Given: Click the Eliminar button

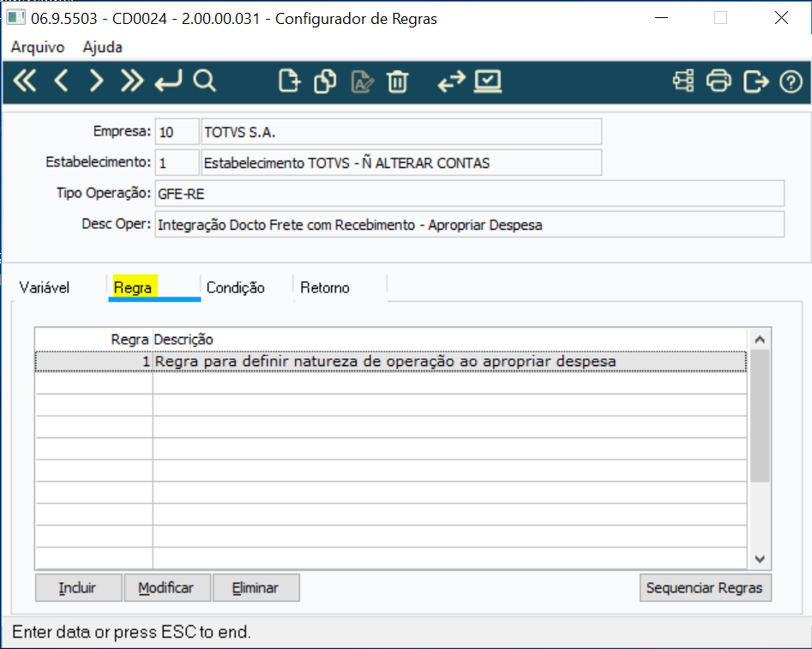Looking at the screenshot, I should [x=256, y=588].
